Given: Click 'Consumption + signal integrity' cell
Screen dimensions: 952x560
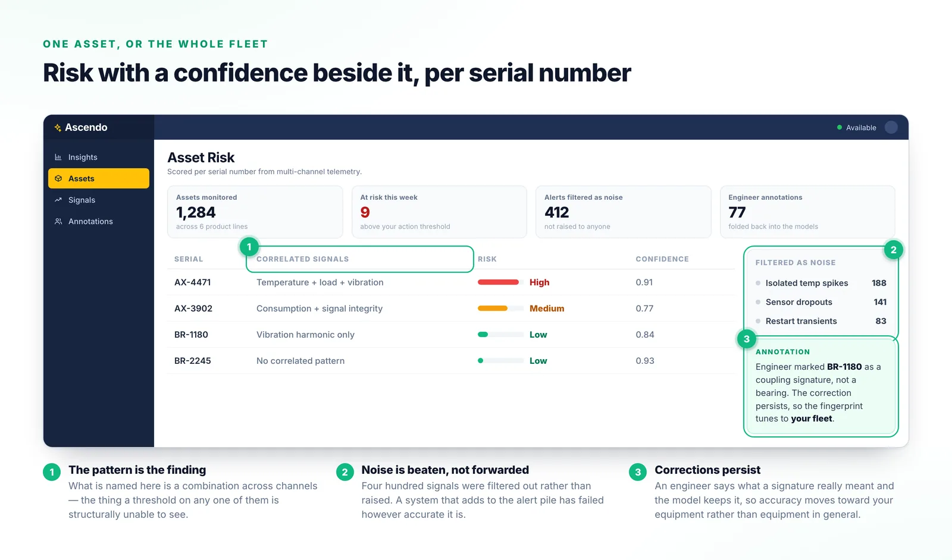Looking at the screenshot, I should coord(320,309).
